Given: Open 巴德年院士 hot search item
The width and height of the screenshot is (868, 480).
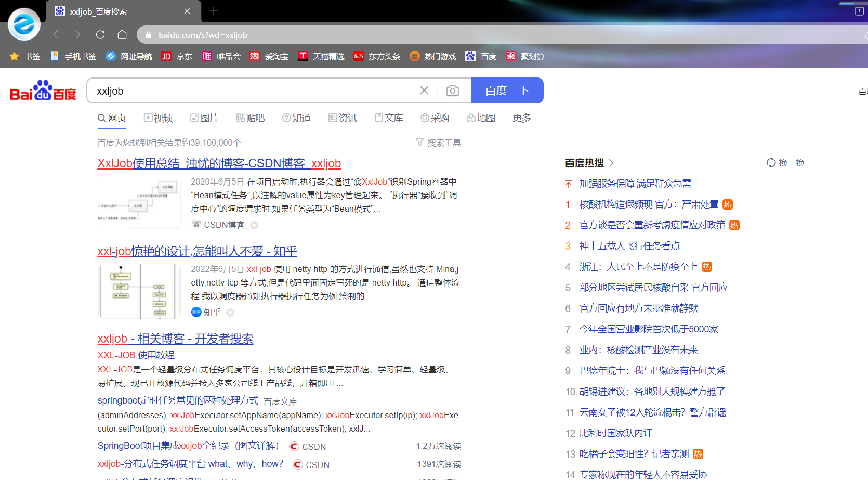Looking at the screenshot, I should click(x=652, y=371).
